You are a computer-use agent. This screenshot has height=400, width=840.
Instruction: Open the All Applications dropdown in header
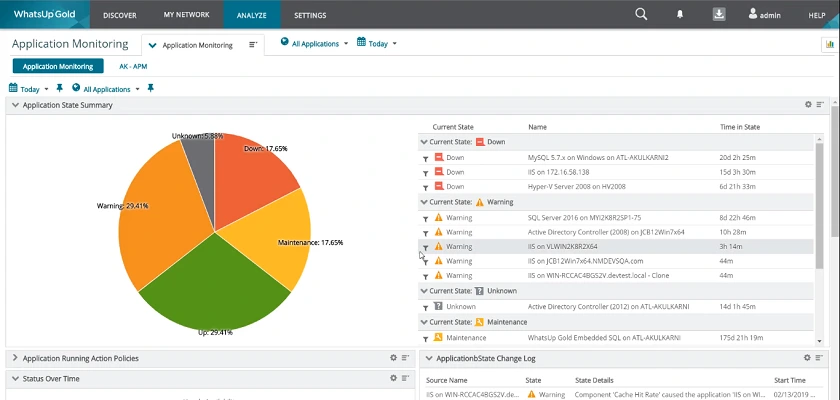pyautogui.click(x=314, y=43)
